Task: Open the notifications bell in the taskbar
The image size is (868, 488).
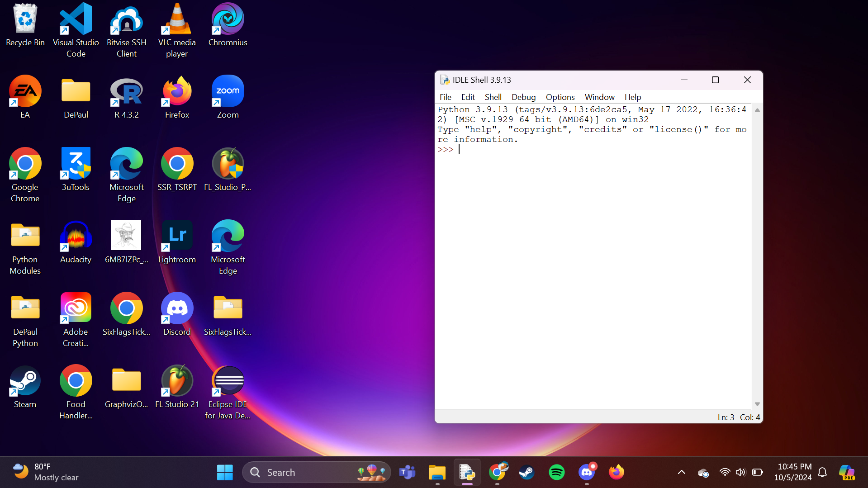Action: 822,472
